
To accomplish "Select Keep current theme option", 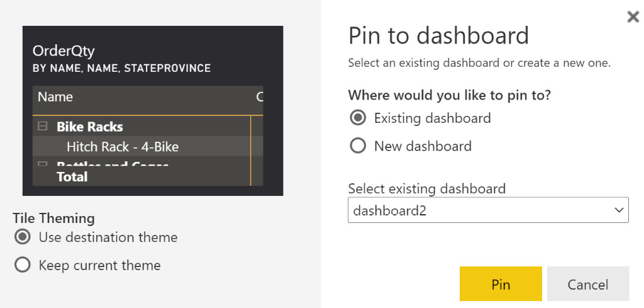I will pyautogui.click(x=23, y=265).
